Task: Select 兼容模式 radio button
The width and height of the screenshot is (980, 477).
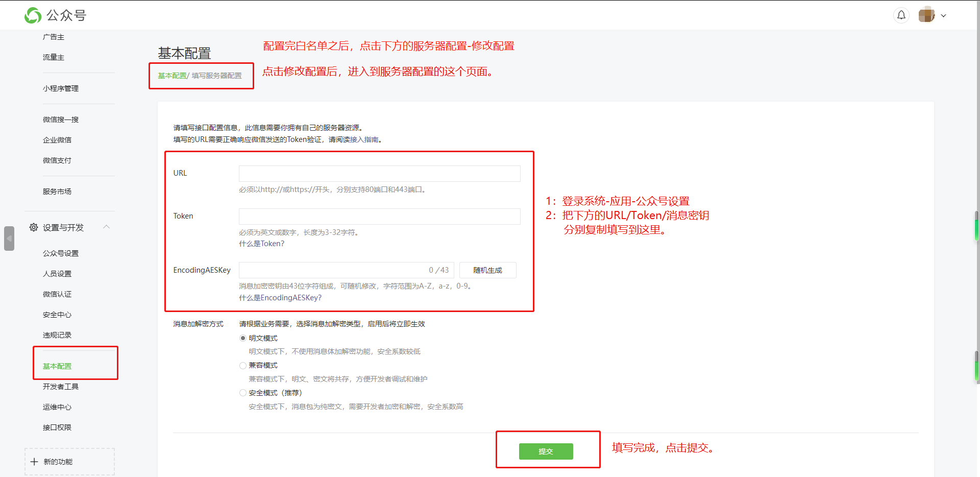Action: coord(243,366)
